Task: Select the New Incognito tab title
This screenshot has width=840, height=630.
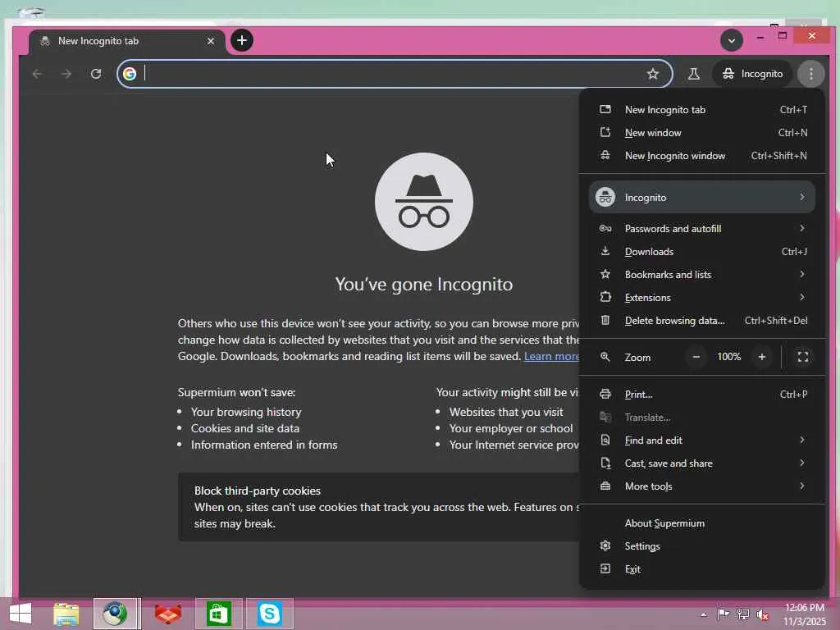Action: (98, 41)
